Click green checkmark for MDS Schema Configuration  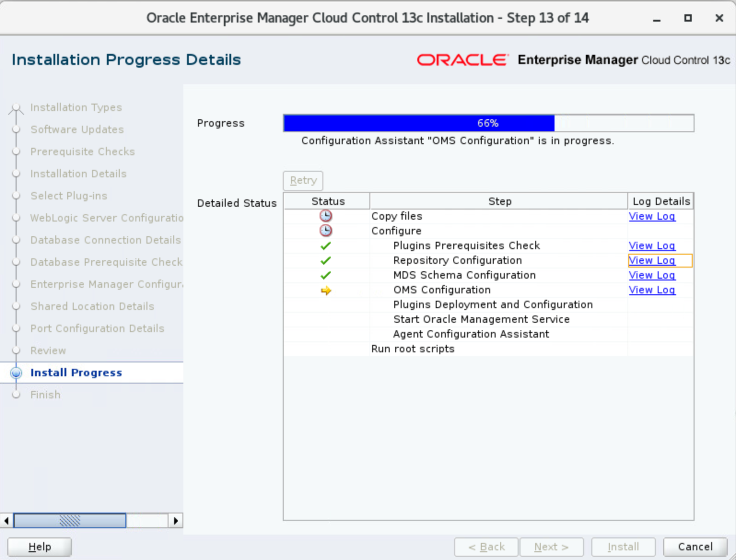326,275
